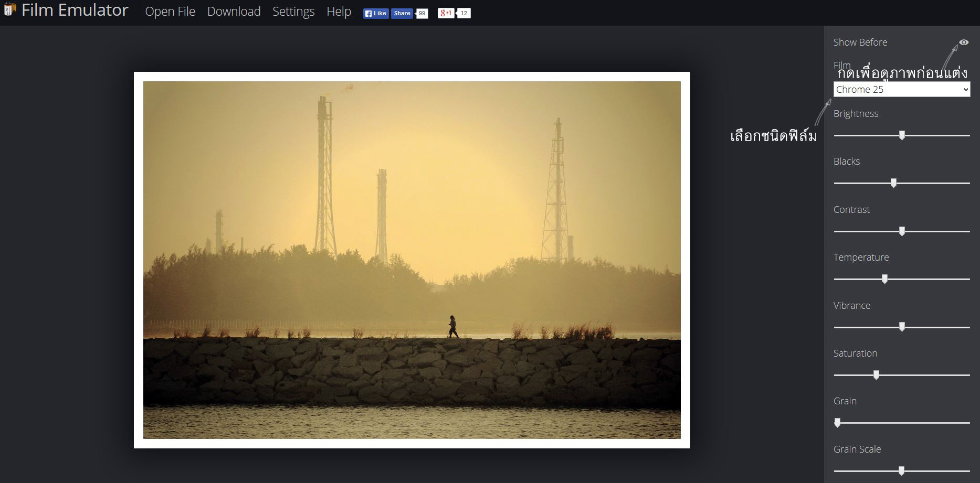Click the Facebook share count 99
Image resolution: width=980 pixels, height=483 pixels.
[x=422, y=14]
